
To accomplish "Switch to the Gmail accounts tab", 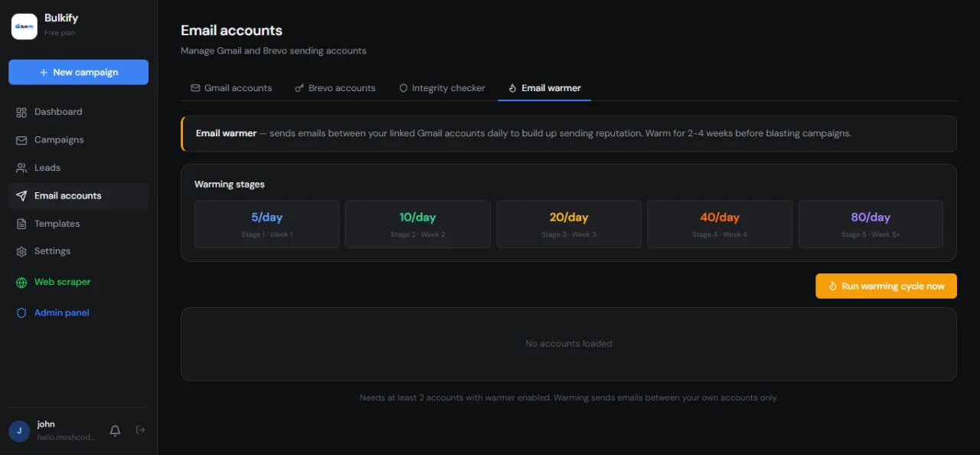I will click(x=231, y=88).
